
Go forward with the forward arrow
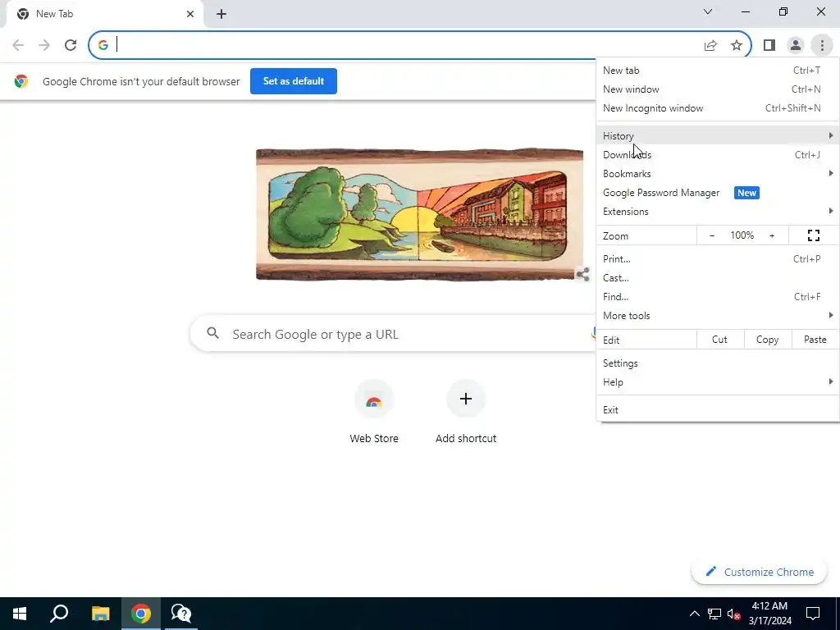(x=44, y=45)
